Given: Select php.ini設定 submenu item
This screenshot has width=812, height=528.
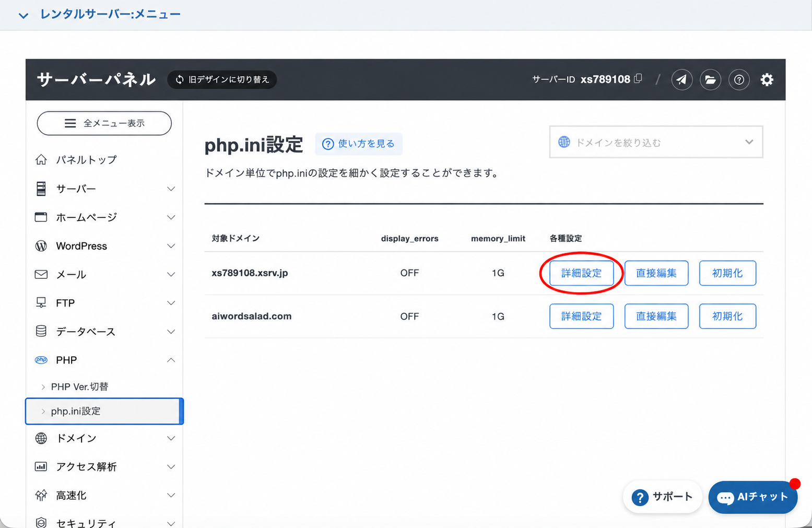Looking at the screenshot, I should click(104, 411).
